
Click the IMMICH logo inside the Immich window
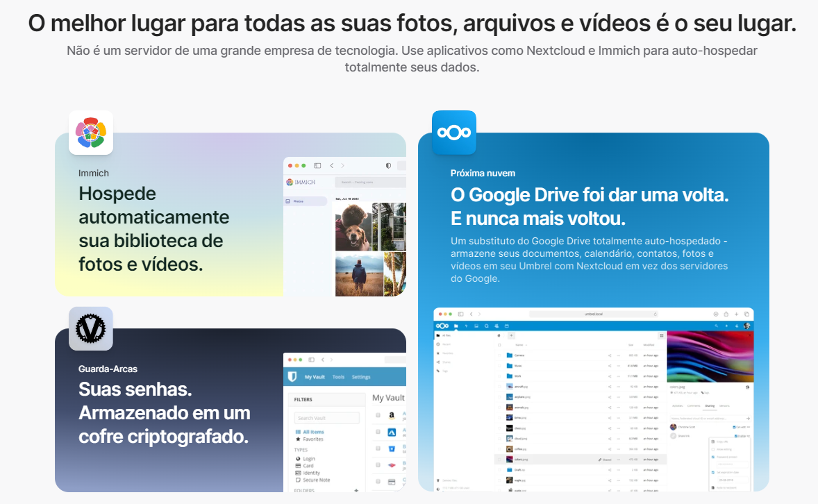tap(301, 182)
